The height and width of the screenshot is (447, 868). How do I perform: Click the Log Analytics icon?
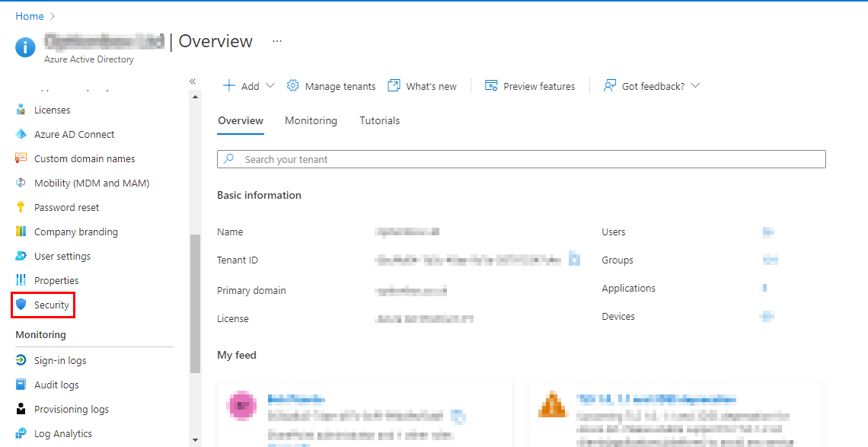pyautogui.click(x=21, y=433)
